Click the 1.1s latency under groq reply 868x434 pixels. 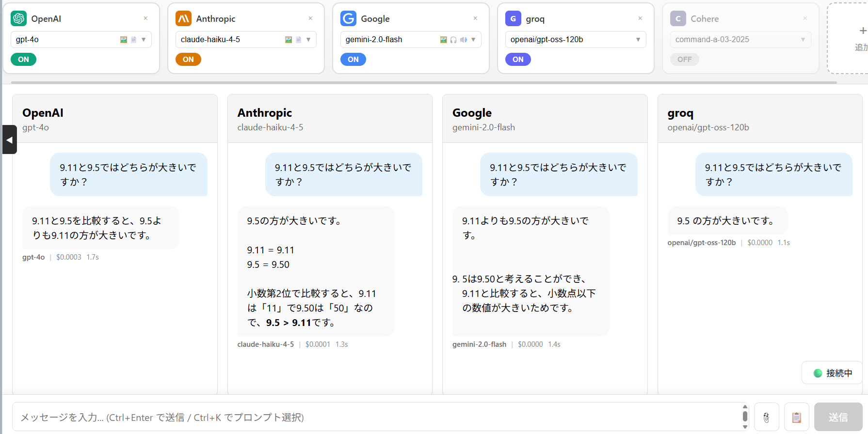tap(784, 243)
